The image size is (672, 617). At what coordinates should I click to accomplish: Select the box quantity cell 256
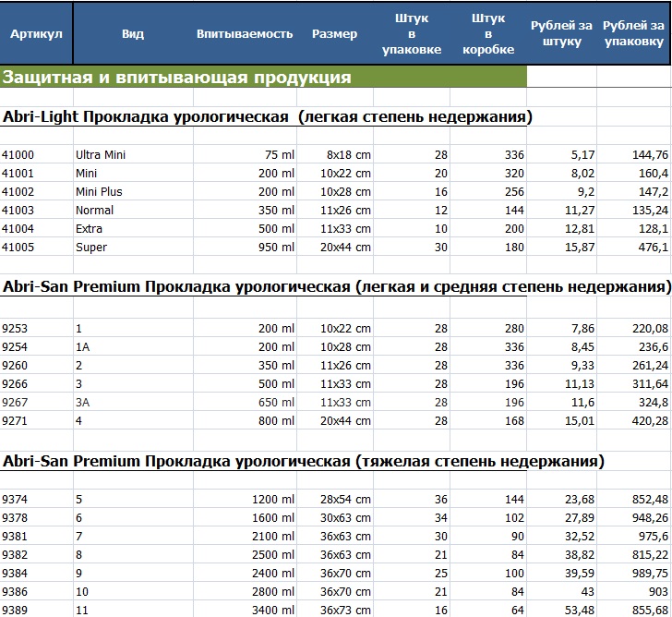click(x=488, y=192)
